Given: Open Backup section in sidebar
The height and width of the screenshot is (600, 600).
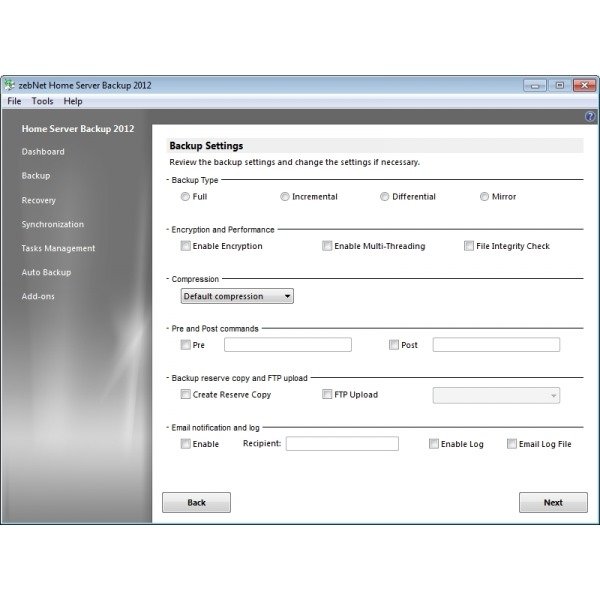Looking at the screenshot, I should 36,176.
